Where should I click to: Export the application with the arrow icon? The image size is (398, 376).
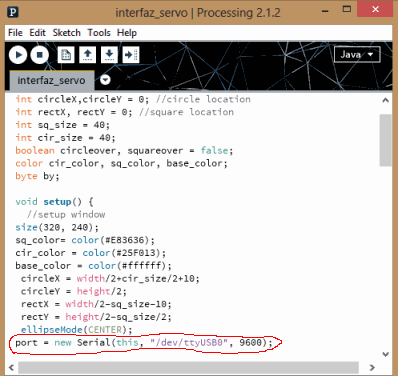click(131, 55)
